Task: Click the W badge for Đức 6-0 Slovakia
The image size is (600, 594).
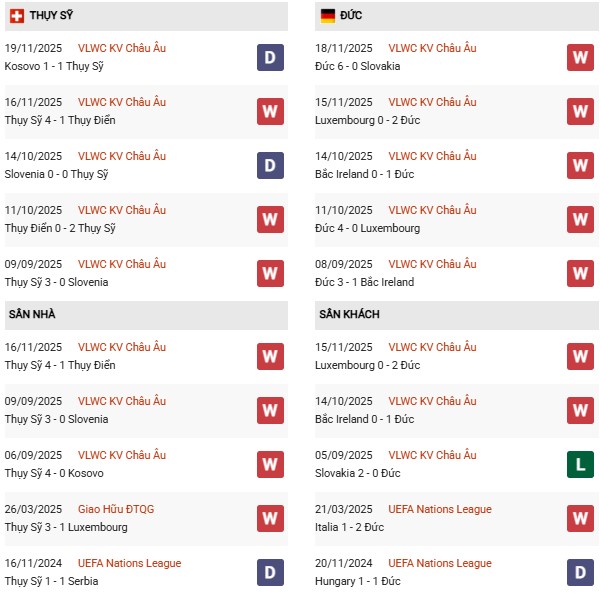Action: [581, 57]
